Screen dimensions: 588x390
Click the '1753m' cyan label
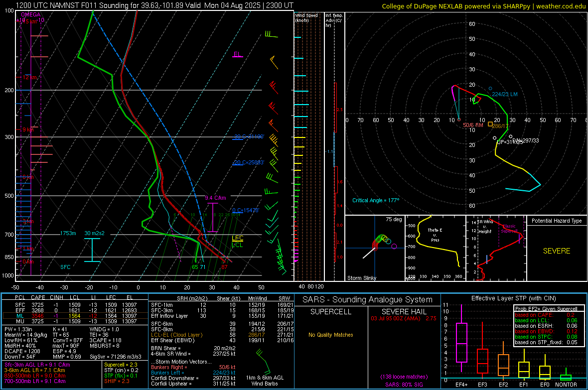68,233
